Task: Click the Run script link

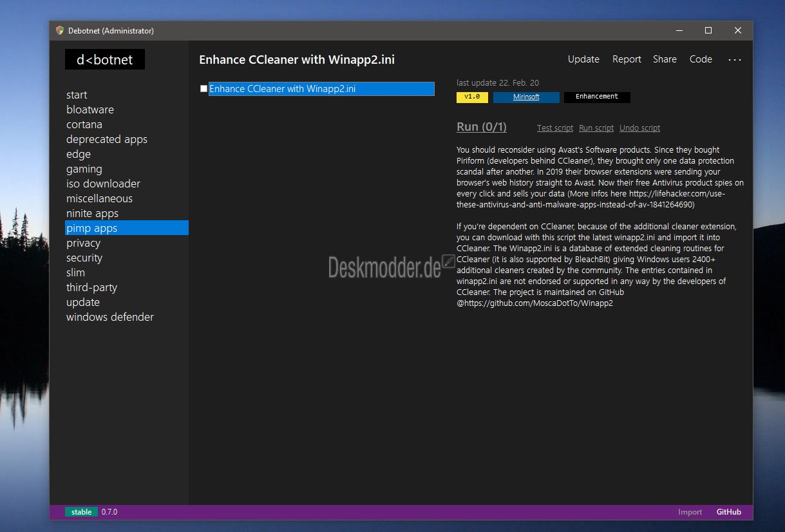Action: (596, 128)
